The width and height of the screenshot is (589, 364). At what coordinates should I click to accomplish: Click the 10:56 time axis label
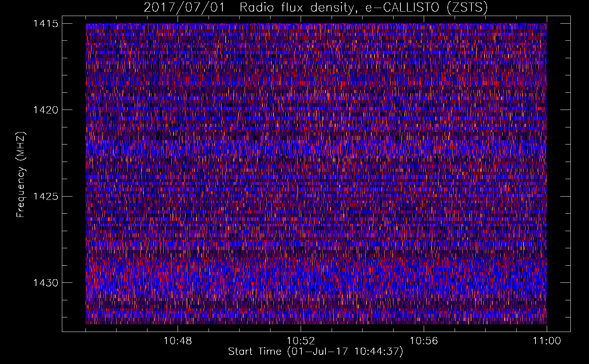click(x=424, y=341)
